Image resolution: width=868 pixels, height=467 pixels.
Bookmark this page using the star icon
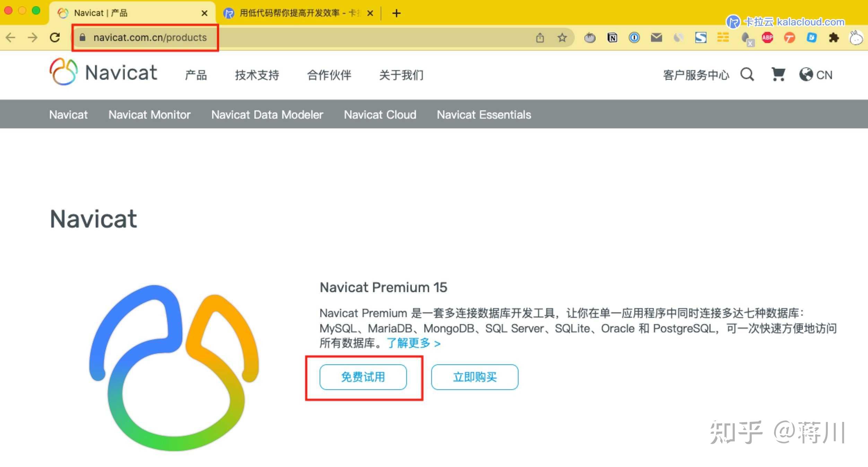point(562,37)
